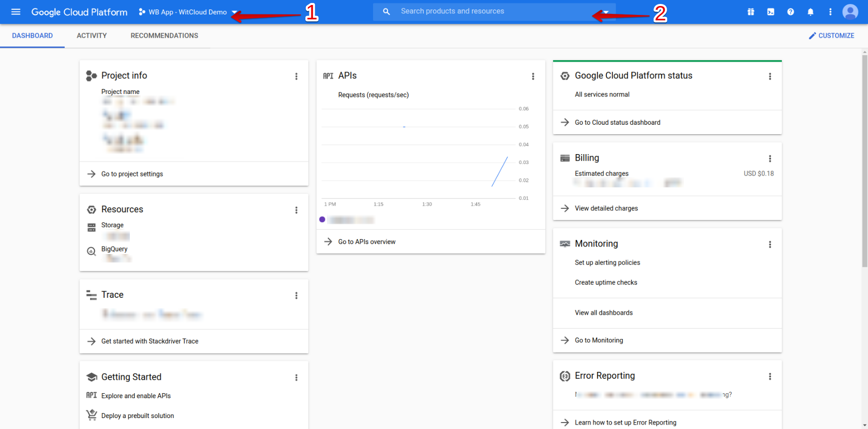
Task: Click the Getting Started graduation cap icon
Action: click(92, 377)
